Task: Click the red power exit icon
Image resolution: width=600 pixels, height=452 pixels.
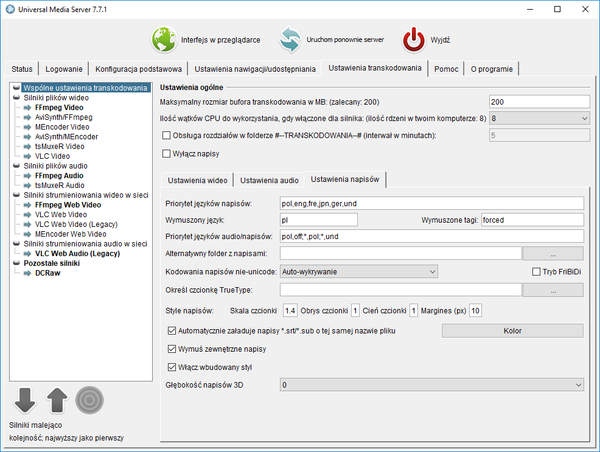Action: pos(414,39)
